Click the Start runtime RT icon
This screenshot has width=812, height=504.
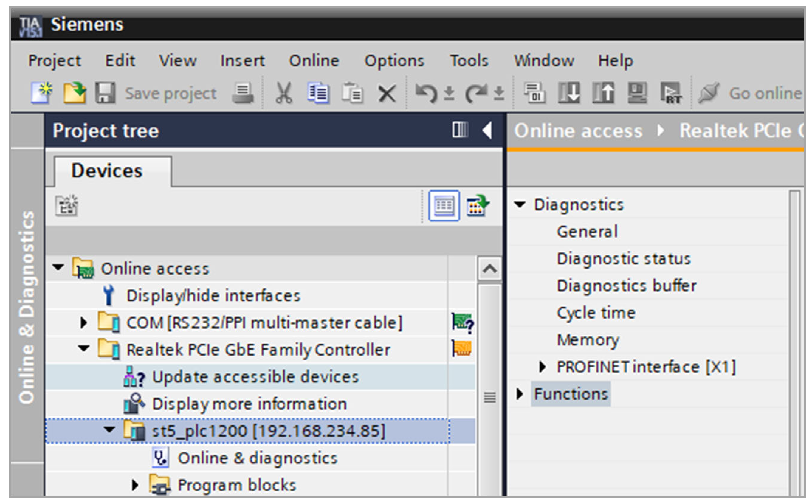pos(671,93)
